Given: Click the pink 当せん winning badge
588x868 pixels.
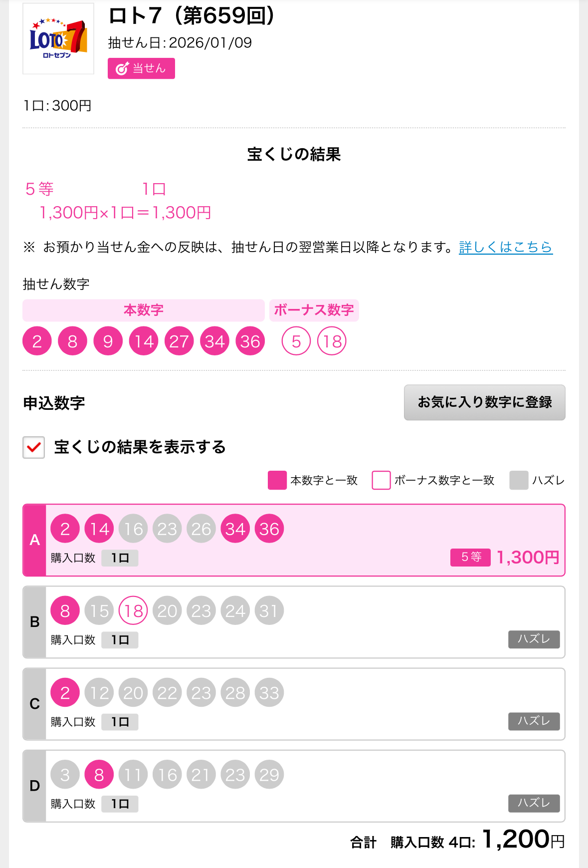Looking at the screenshot, I should pos(141,68).
